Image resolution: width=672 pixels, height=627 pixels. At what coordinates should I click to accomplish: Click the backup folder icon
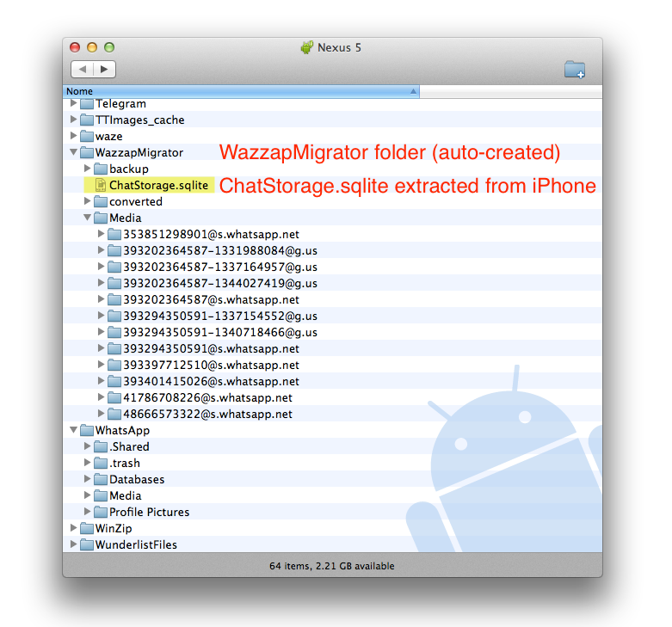[101, 169]
